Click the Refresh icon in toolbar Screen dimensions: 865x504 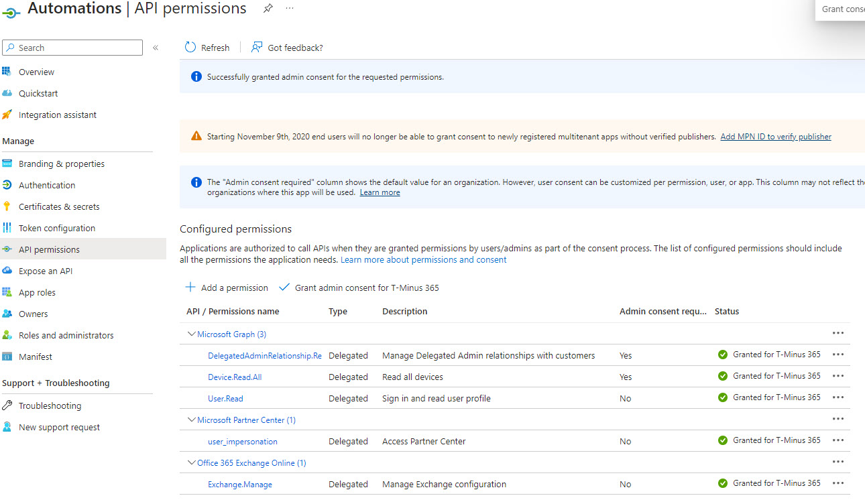click(x=190, y=48)
